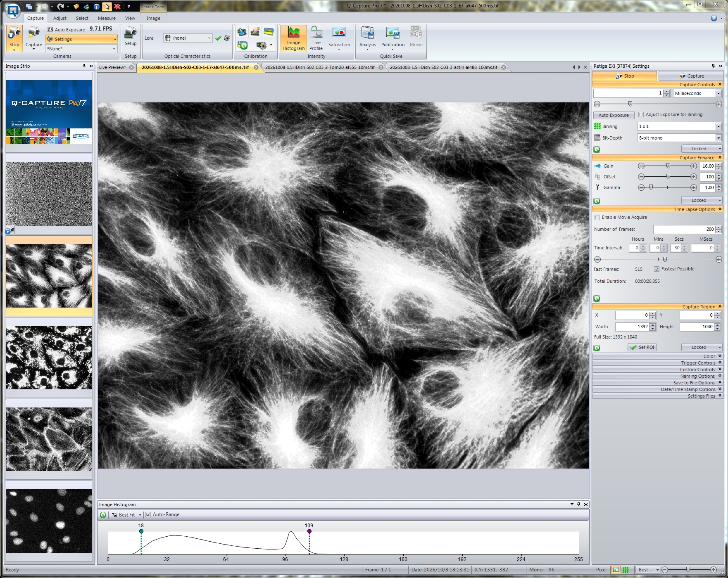
Task: Adjust the Gain slider handle
Action: pos(668,166)
